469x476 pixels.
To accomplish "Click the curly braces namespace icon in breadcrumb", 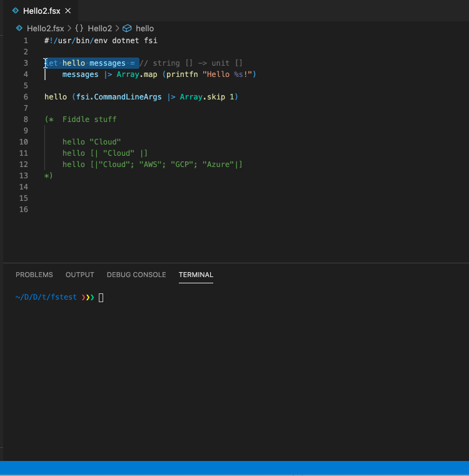I will (79, 28).
